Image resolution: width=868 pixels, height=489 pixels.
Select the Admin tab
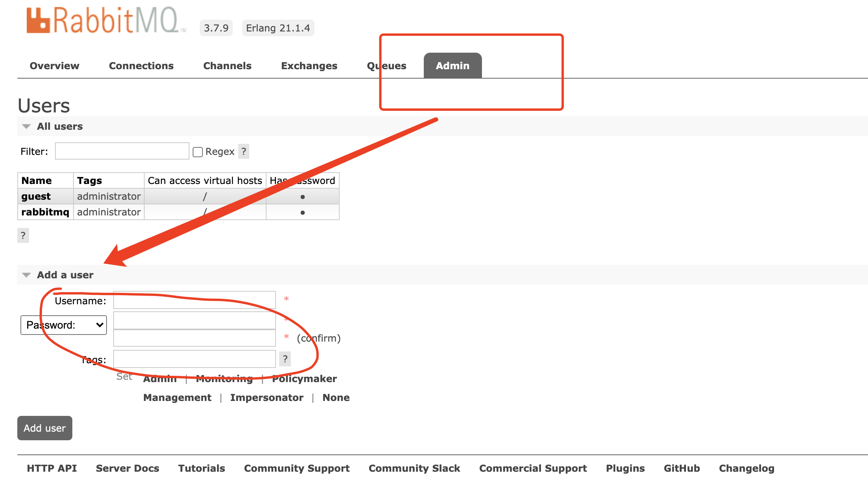coord(452,66)
